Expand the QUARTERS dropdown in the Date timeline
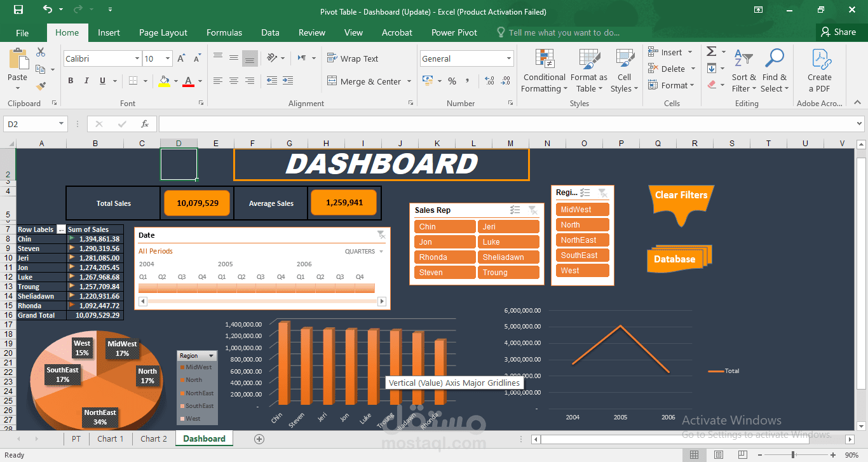The height and width of the screenshot is (462, 868). click(364, 252)
